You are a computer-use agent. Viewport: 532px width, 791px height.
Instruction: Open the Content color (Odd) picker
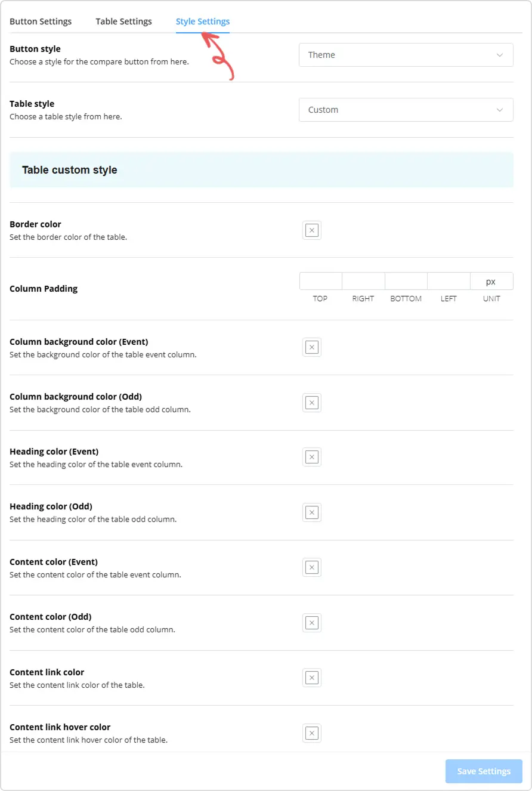pyautogui.click(x=311, y=622)
